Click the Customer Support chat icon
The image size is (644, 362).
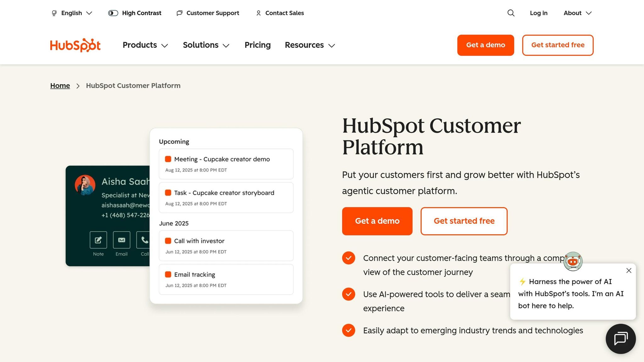tap(180, 13)
